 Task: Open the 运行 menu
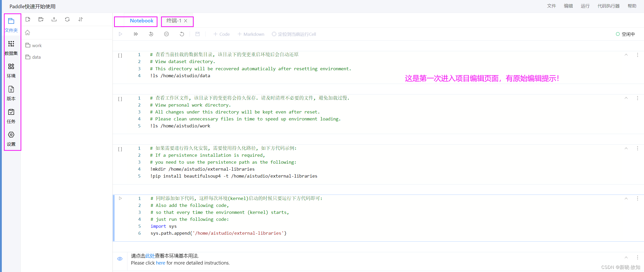point(585,6)
